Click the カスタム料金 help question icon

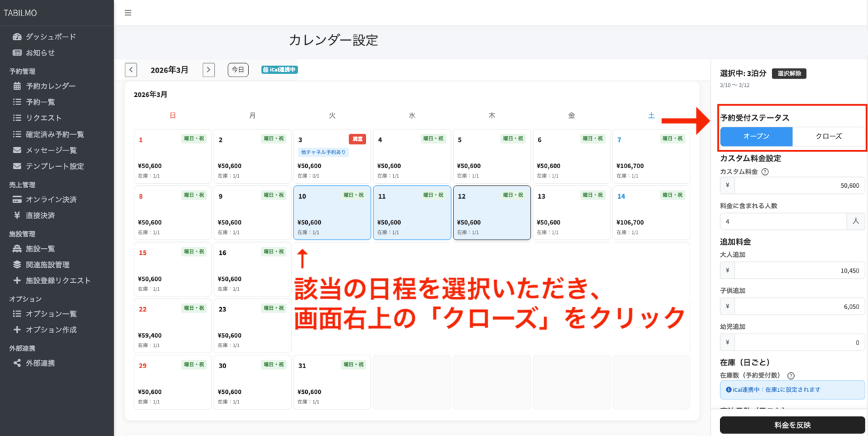click(x=765, y=172)
